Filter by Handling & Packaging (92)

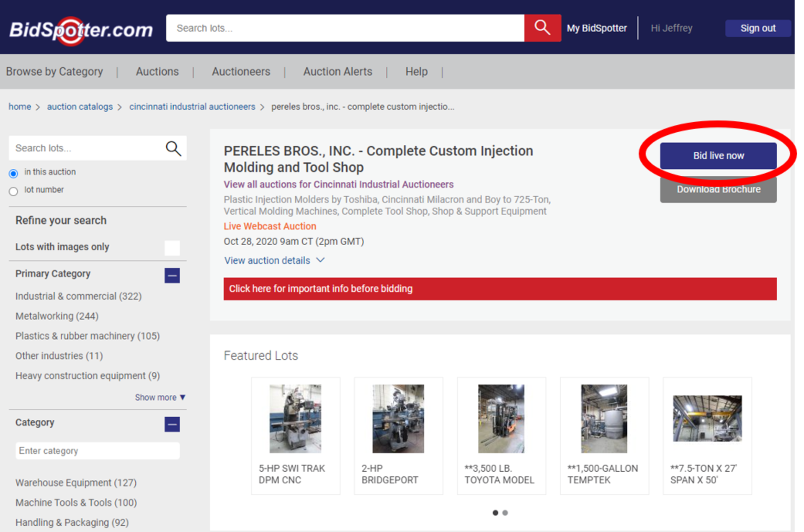point(72,522)
